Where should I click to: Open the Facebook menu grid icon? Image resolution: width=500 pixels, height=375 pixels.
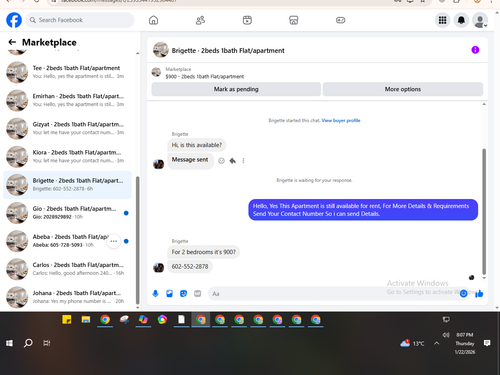point(442,20)
